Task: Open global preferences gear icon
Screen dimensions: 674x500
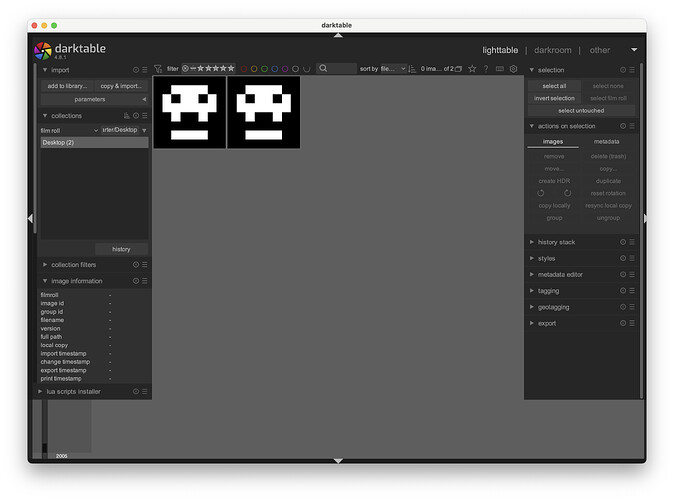Action: point(513,69)
